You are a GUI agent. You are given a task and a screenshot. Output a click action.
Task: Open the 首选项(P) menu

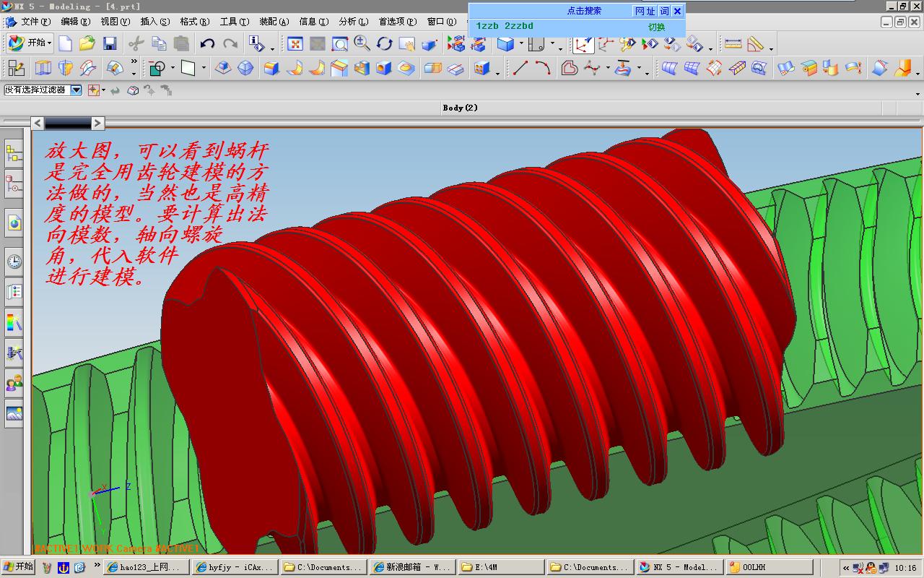398,22
